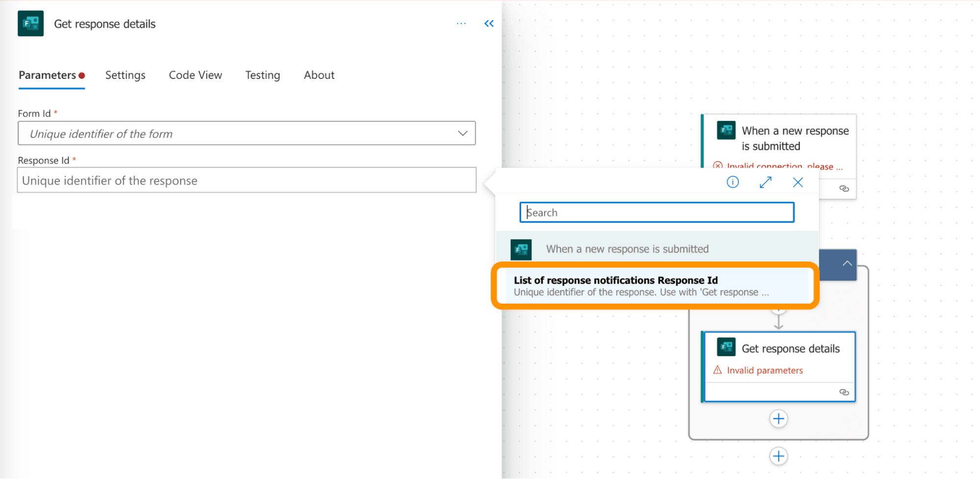The height and width of the screenshot is (479, 980).
Task: Click the warning triangle icon on action card
Action: pyautogui.click(x=717, y=370)
